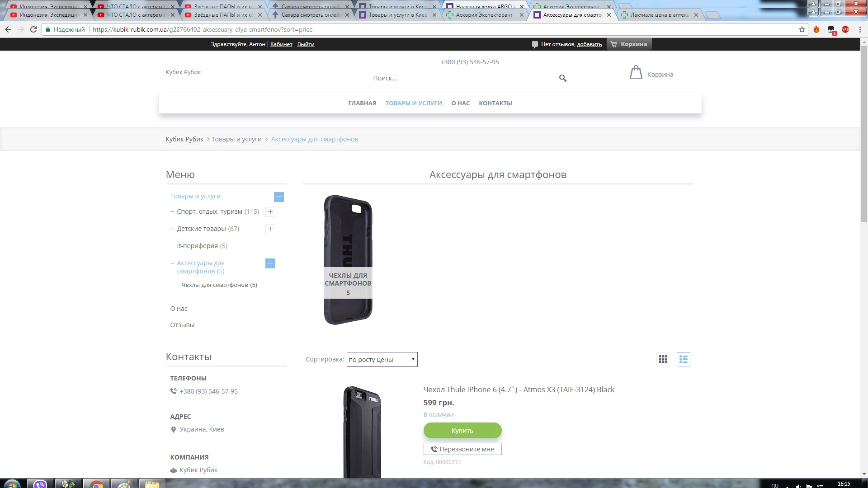
Task: Expand Детские товары category
Action: [x=270, y=229]
